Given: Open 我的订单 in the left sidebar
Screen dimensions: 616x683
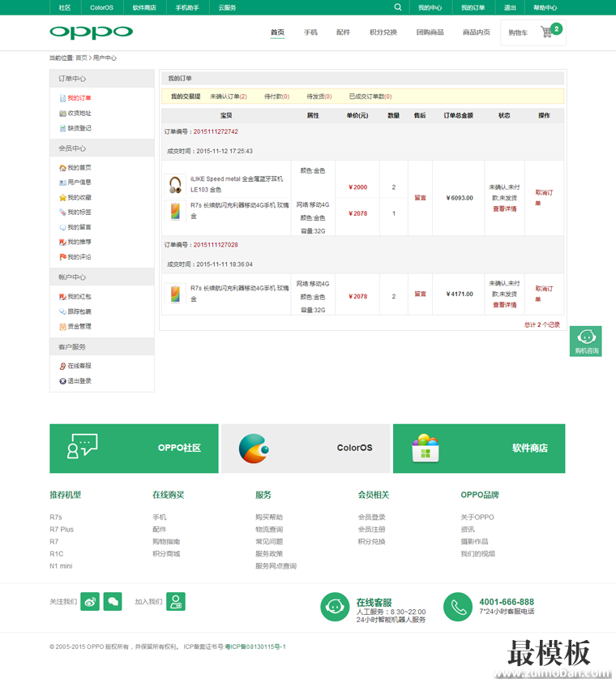Looking at the screenshot, I should (x=79, y=98).
